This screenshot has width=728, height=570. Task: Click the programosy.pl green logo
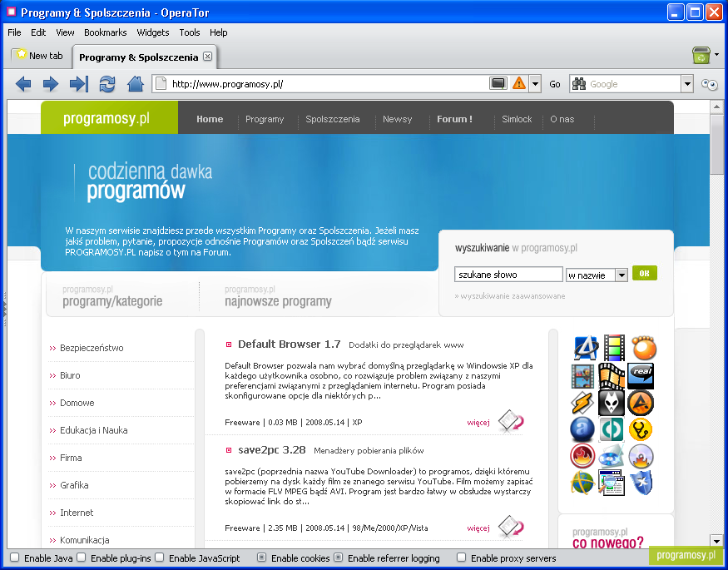[109, 118]
